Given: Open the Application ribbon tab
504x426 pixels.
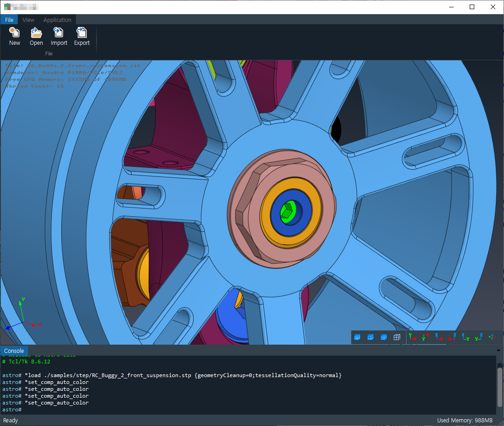Looking at the screenshot, I should [x=57, y=20].
